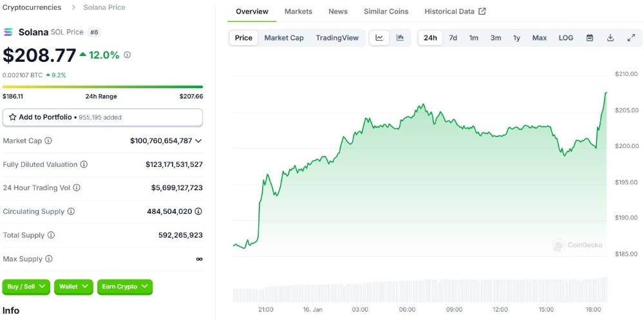644x320 pixels.
Task: Select the Price chart mode
Action: coord(243,38)
